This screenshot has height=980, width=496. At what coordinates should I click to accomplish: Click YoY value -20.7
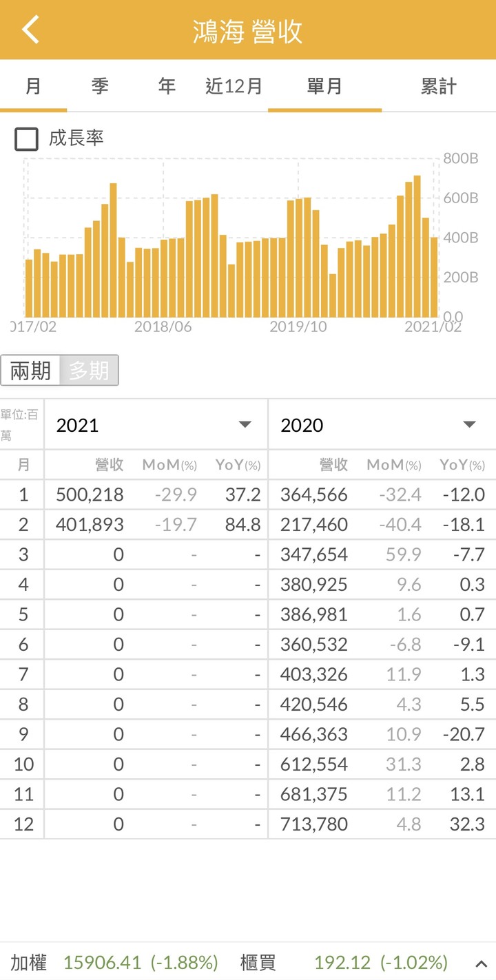click(x=463, y=734)
